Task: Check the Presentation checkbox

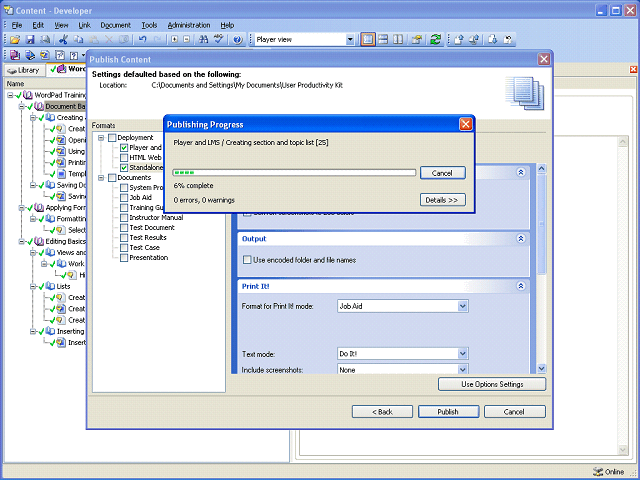Action: pos(124,258)
